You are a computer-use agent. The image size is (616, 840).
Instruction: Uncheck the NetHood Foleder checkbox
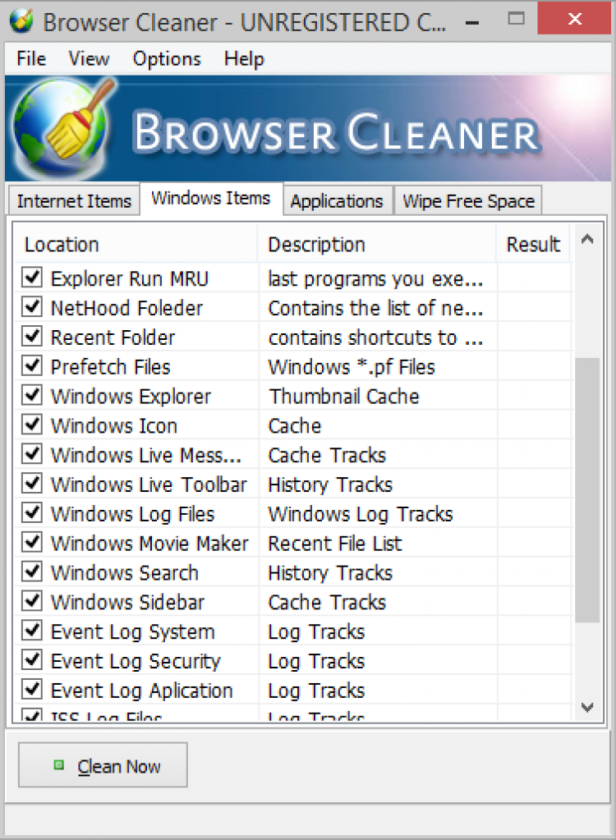(32, 307)
